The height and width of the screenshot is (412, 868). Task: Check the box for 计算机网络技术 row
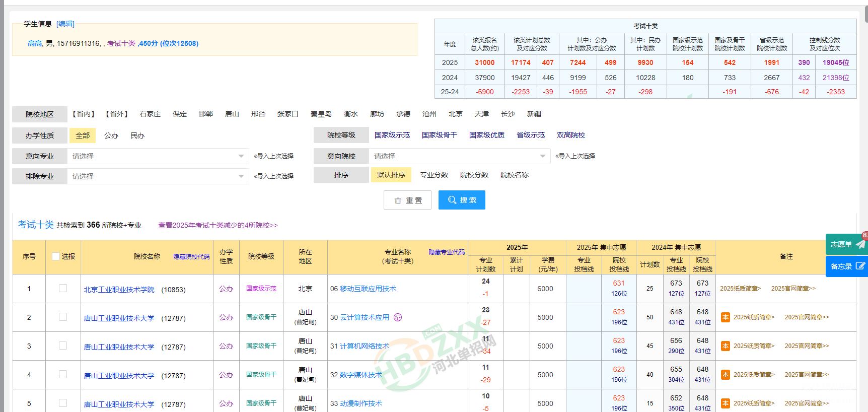(x=63, y=346)
